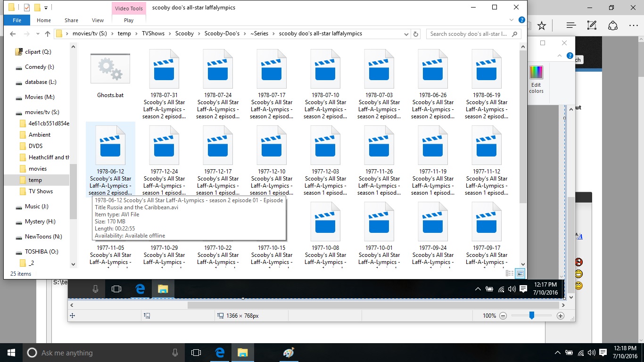
Task: Select the 1977-11-12 episode video file
Action: coord(487,161)
